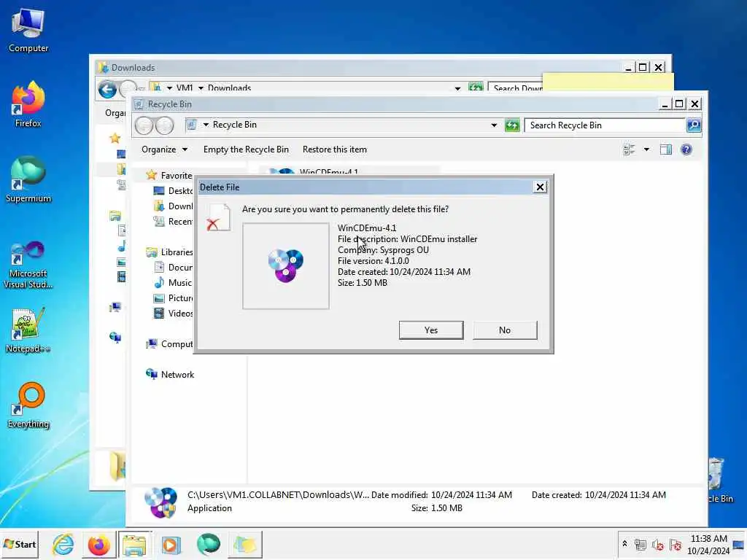The image size is (747, 560).
Task: Select Computer in the navigation pane
Action: [x=169, y=344]
